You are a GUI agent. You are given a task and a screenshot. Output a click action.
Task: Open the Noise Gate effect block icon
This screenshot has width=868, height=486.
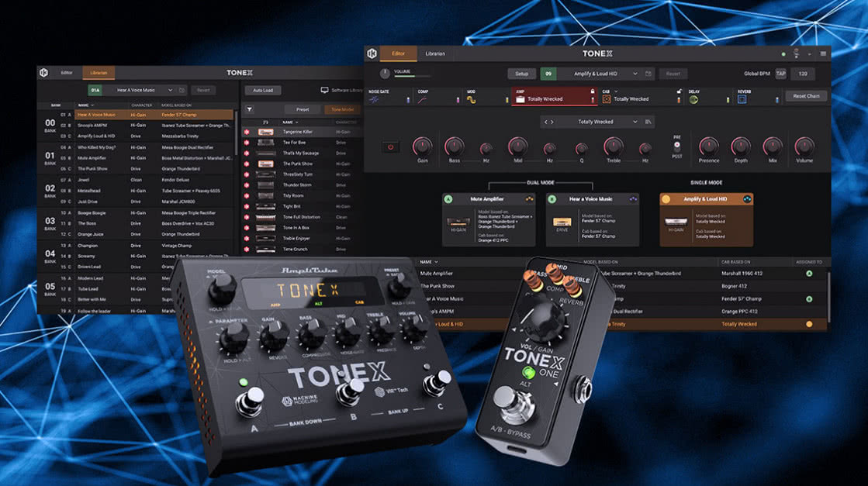pyautogui.click(x=374, y=99)
